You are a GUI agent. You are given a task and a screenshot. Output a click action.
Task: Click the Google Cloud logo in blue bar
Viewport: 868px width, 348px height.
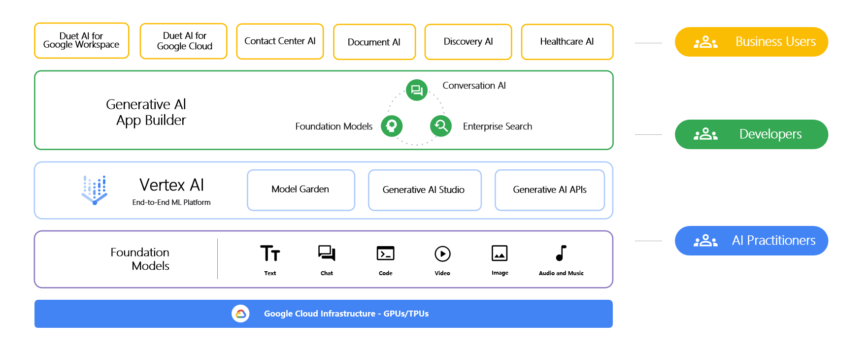tap(240, 314)
